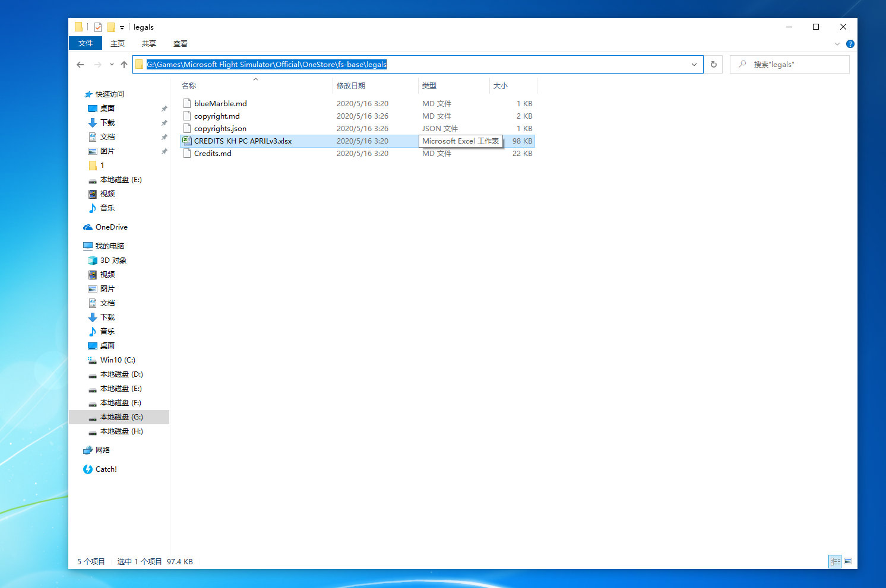Open 快速访问 in the navigation pane

110,94
